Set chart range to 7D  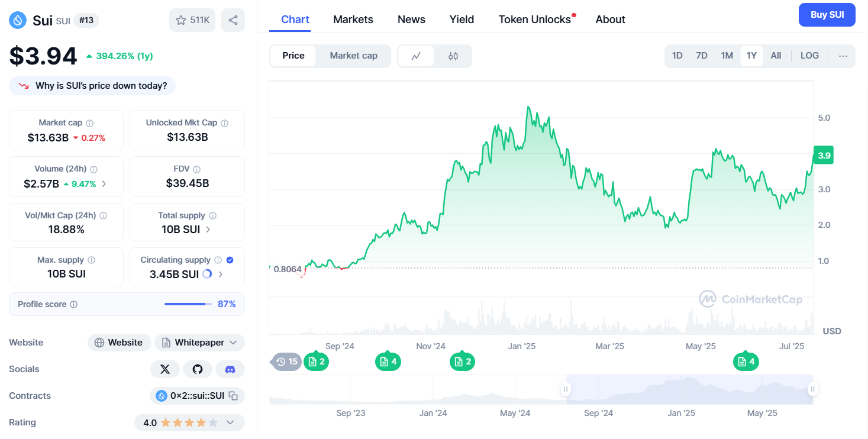coord(702,56)
